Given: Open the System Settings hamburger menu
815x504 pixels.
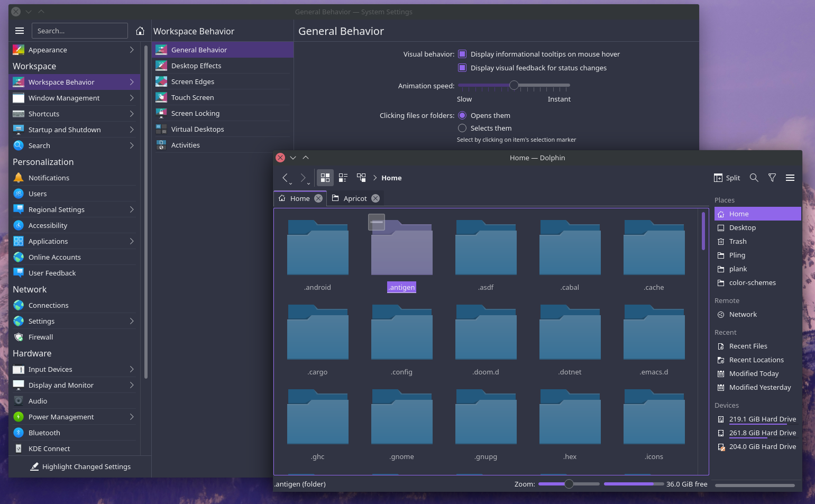Looking at the screenshot, I should (x=20, y=31).
